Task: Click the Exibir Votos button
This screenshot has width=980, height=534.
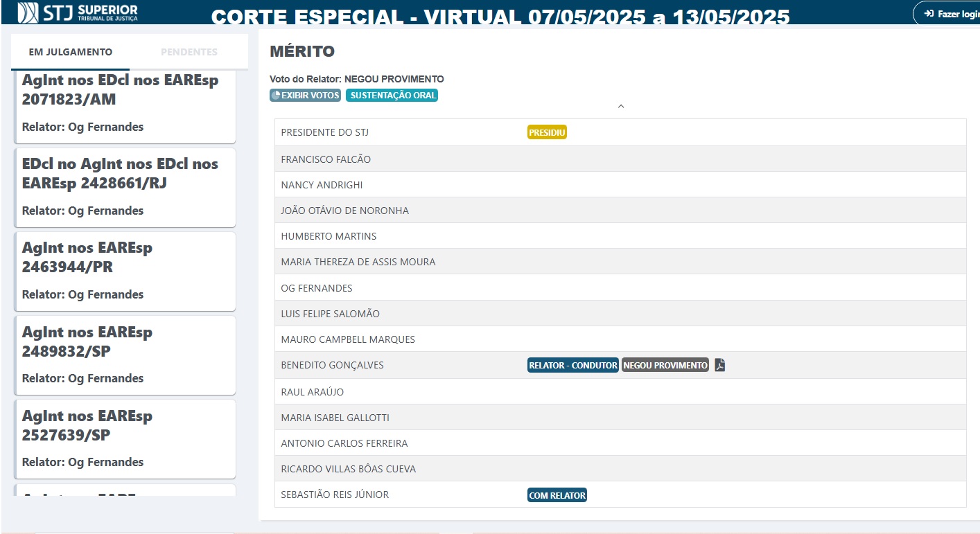Action: click(x=305, y=96)
